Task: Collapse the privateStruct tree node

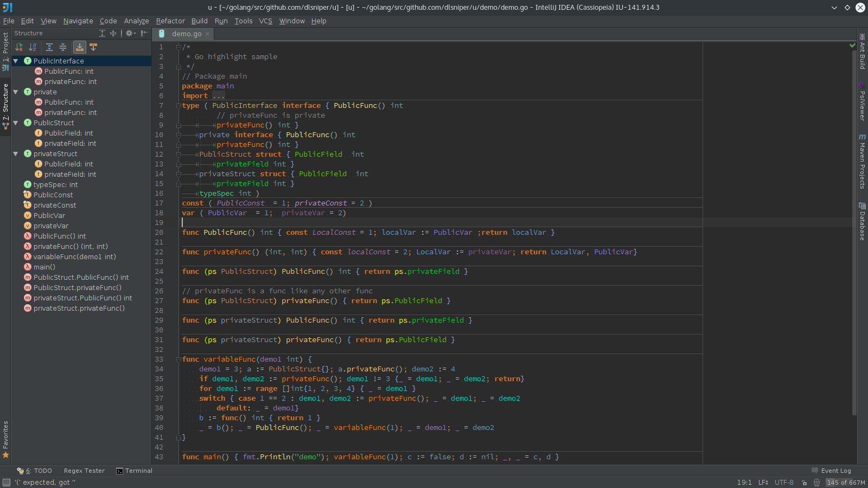Action: pyautogui.click(x=15, y=153)
